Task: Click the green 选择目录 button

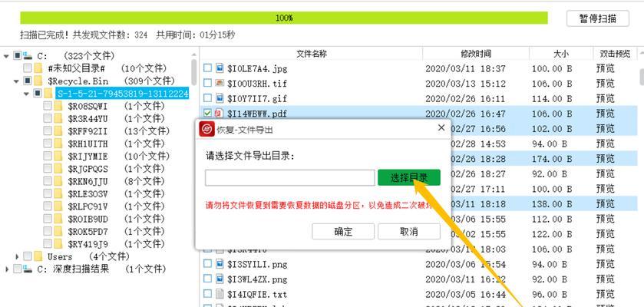Action: point(409,177)
